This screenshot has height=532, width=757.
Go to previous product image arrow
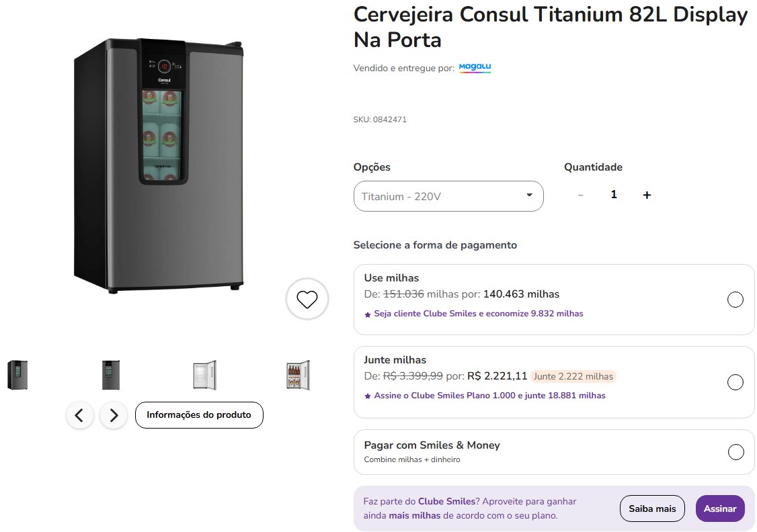click(x=79, y=415)
